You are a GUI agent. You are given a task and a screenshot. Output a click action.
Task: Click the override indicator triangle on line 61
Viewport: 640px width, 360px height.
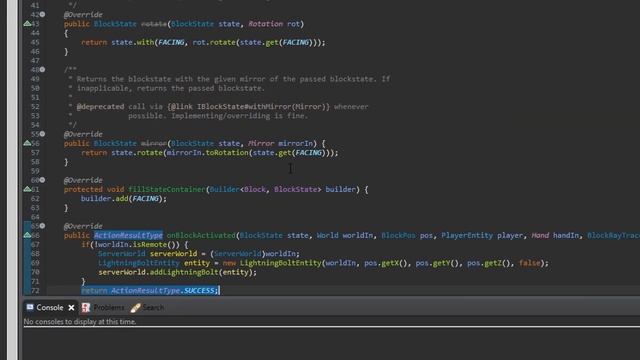pos(27,189)
